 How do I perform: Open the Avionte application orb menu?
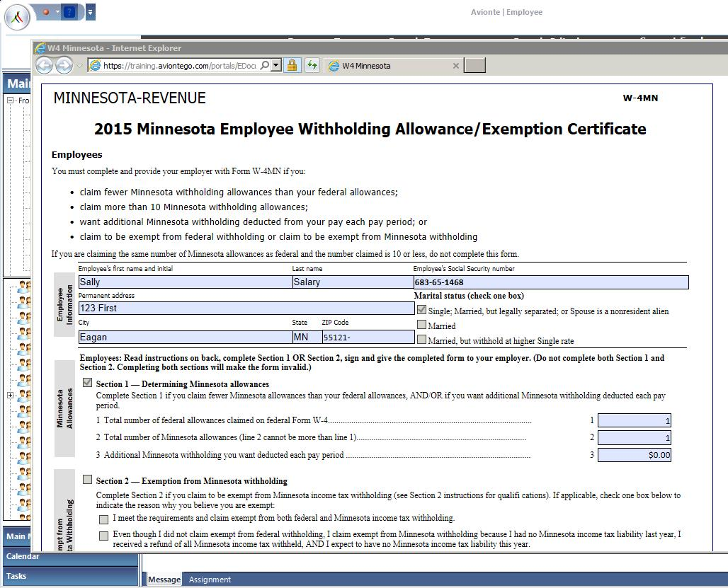coord(17,17)
